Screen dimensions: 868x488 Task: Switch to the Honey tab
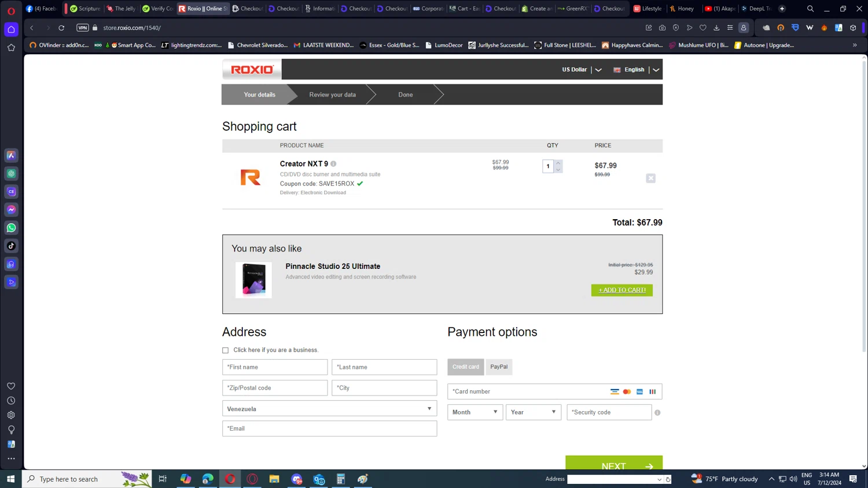682,9
